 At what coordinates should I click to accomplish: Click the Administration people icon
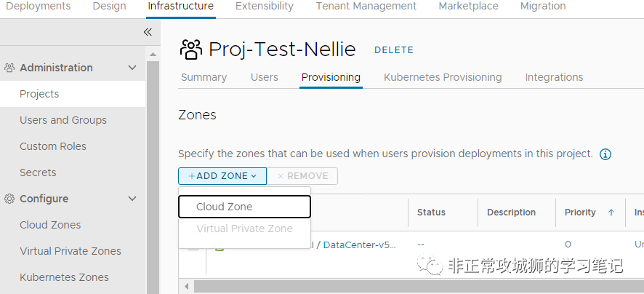10,68
